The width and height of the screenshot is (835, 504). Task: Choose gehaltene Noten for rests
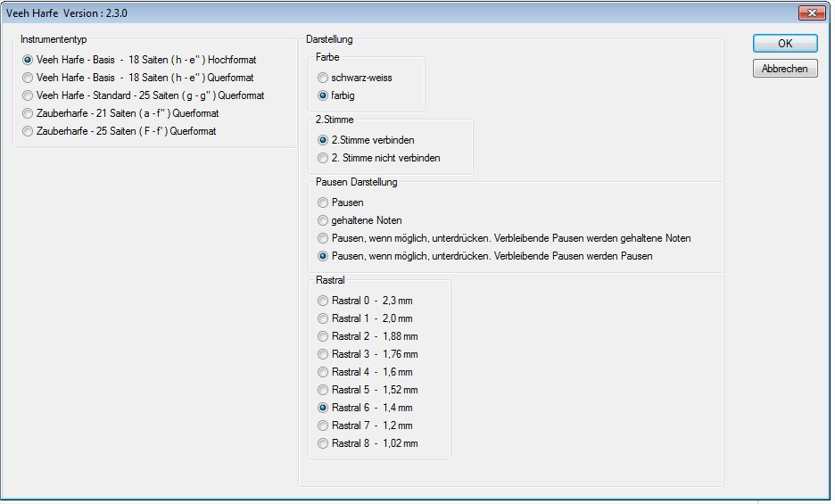click(x=324, y=220)
